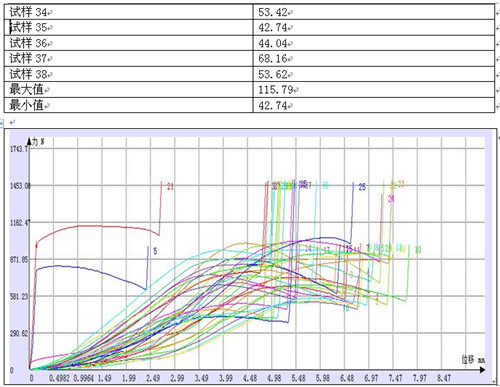Click the 8.47 x-axis tick label
The image size is (500, 387).
pyautogui.click(x=444, y=378)
